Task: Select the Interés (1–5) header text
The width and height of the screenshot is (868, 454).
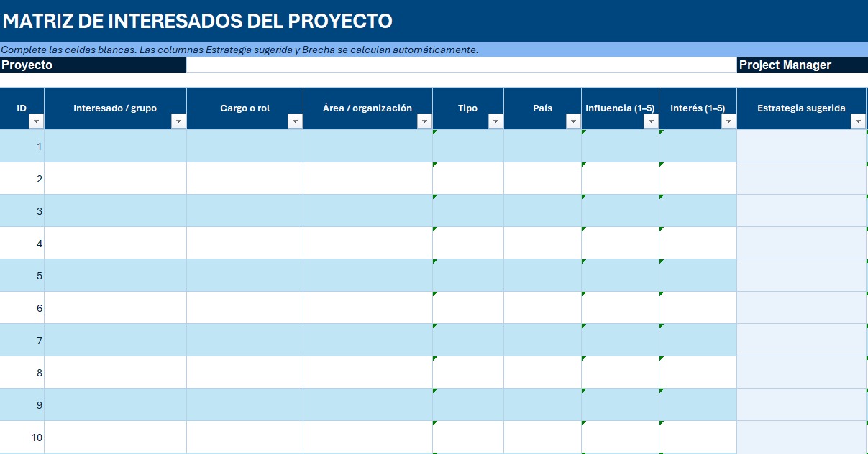Action: click(698, 108)
